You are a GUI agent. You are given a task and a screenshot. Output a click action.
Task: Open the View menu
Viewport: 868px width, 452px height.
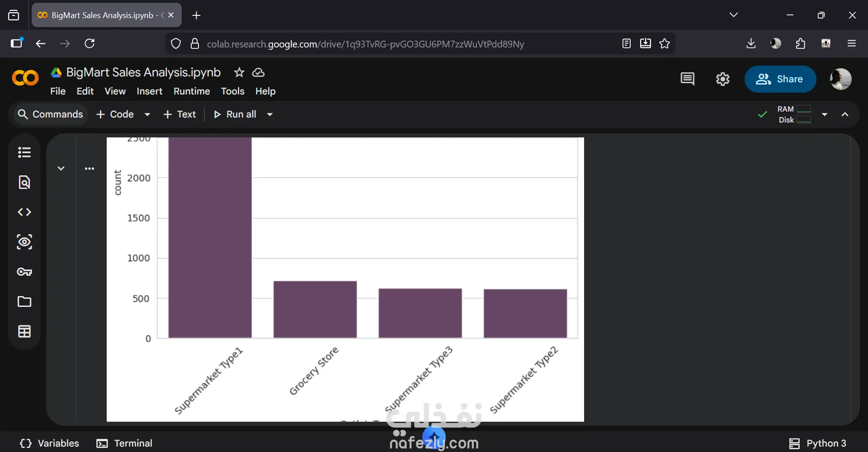[115, 91]
